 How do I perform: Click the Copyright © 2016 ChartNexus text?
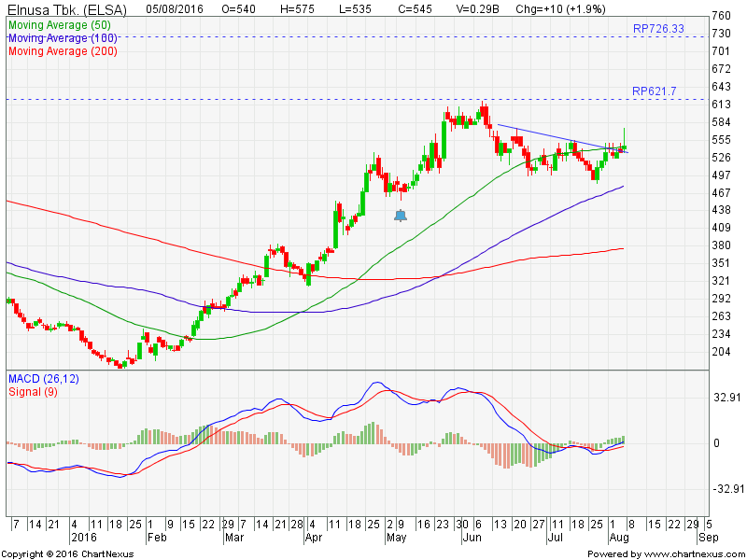(x=67, y=554)
